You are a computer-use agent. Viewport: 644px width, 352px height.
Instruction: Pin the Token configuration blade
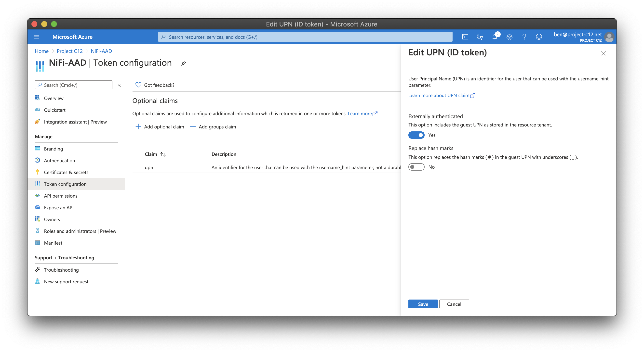tap(184, 63)
